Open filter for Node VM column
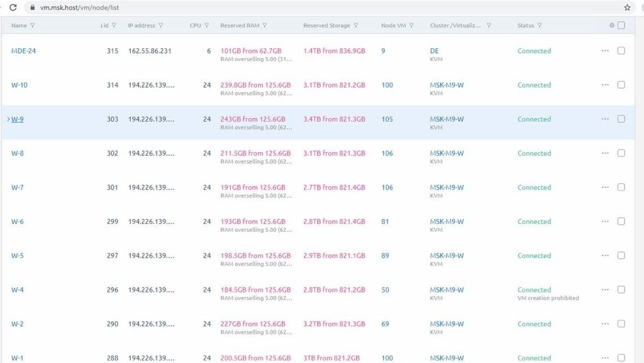Viewport: 644px width, 363px height. point(411,26)
